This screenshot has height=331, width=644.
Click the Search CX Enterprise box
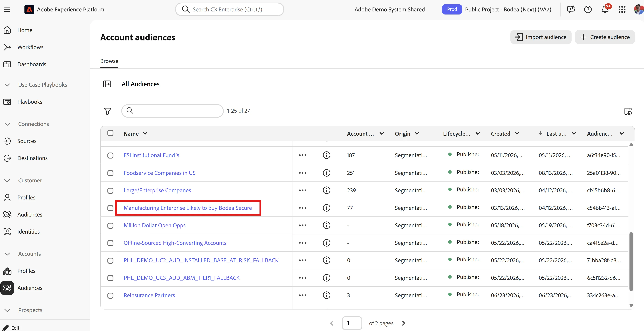click(x=230, y=10)
